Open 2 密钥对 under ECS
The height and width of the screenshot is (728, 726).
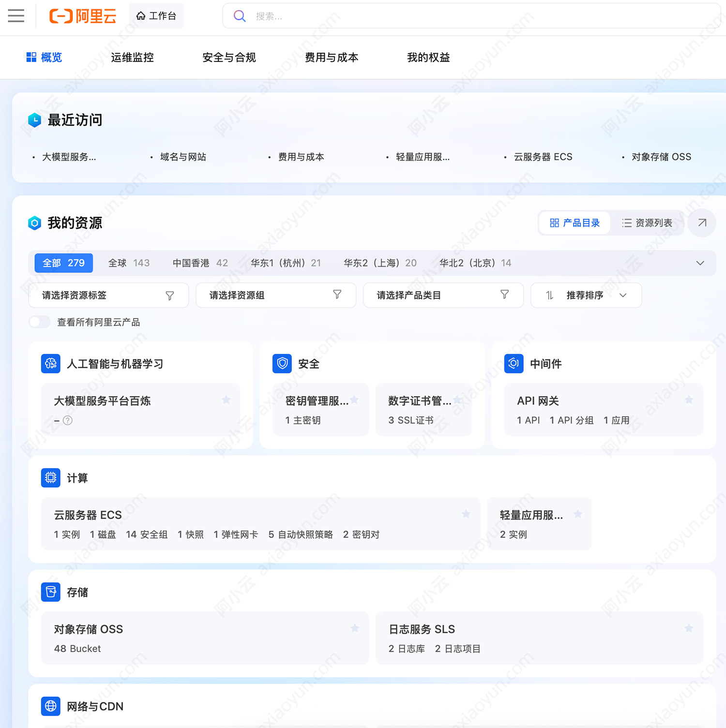point(361,535)
